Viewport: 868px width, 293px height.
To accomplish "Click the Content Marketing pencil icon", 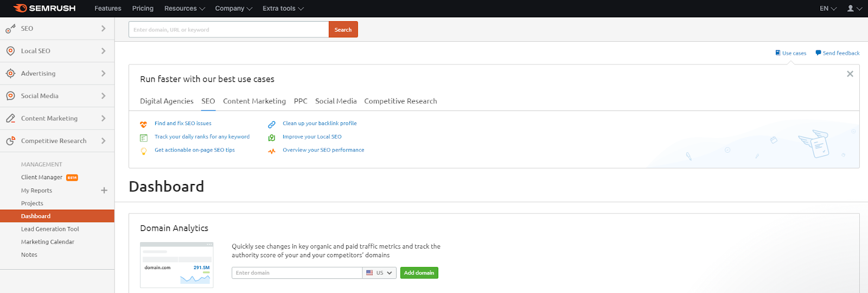I will (10, 119).
